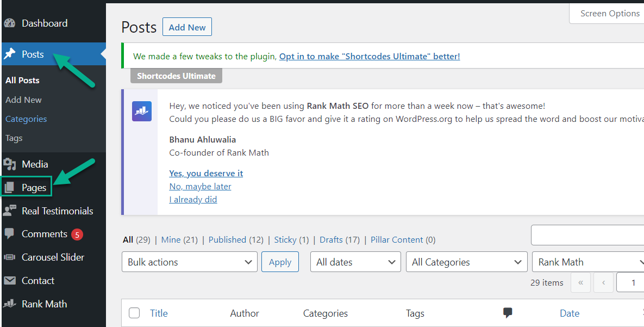
Task: Open Screen Options tab
Action: pyautogui.click(x=610, y=14)
